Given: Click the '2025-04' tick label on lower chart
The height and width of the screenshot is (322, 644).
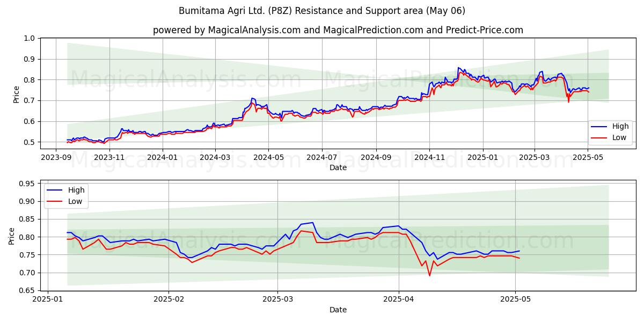Looking at the screenshot, I should tap(399, 300).
